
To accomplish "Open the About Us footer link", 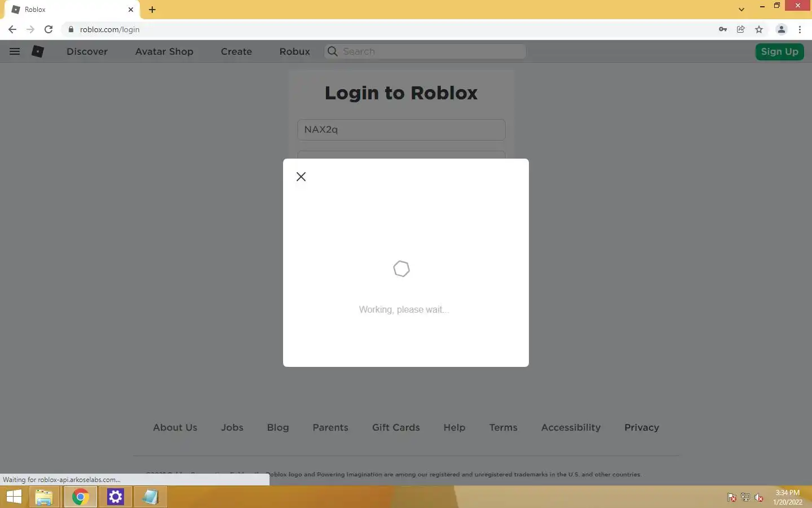I will 175,427.
